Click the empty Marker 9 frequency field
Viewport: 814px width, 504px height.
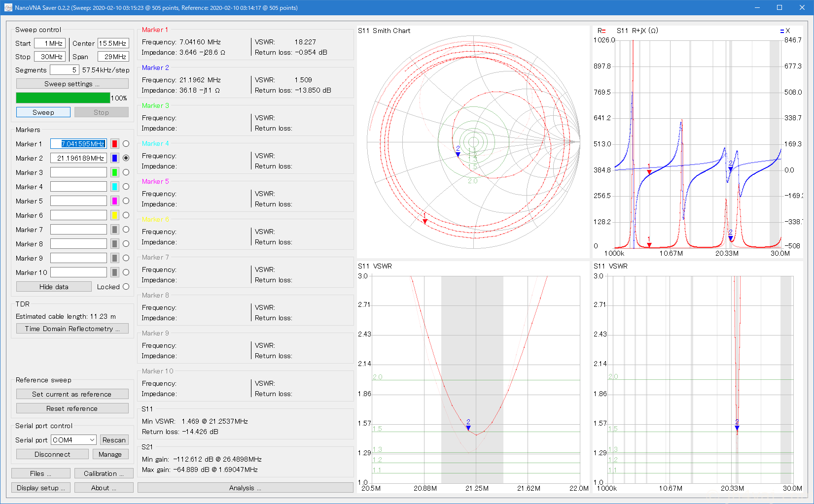click(78, 258)
